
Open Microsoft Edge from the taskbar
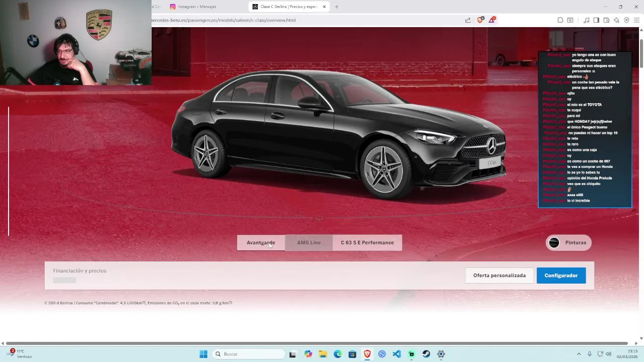[x=338, y=354]
